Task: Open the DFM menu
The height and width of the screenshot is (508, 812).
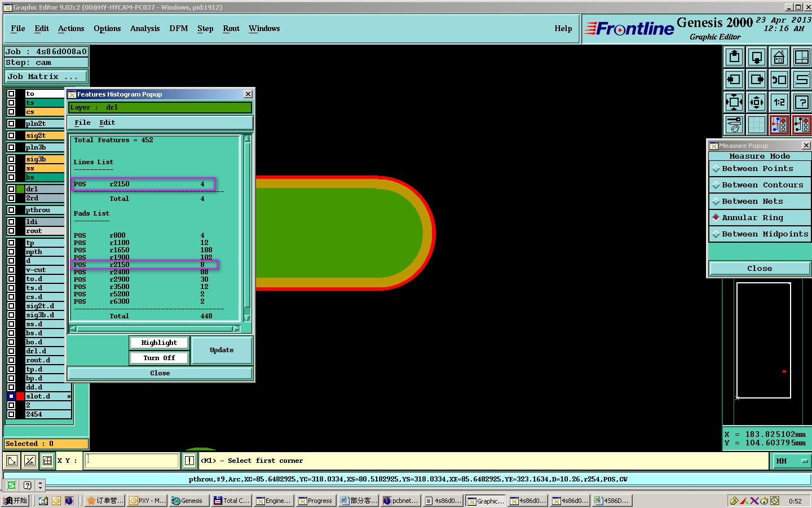Action: tap(179, 28)
